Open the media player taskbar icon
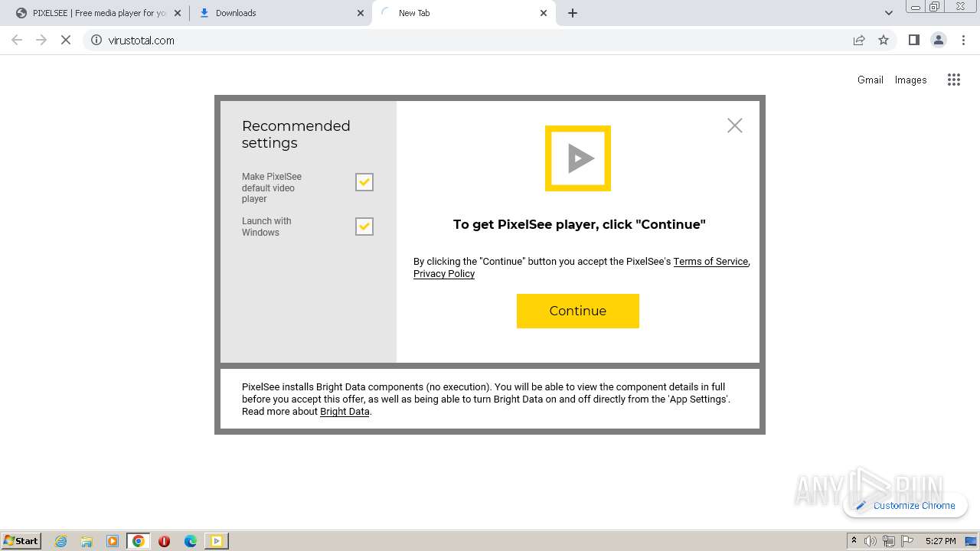980x551 pixels. [x=113, y=541]
